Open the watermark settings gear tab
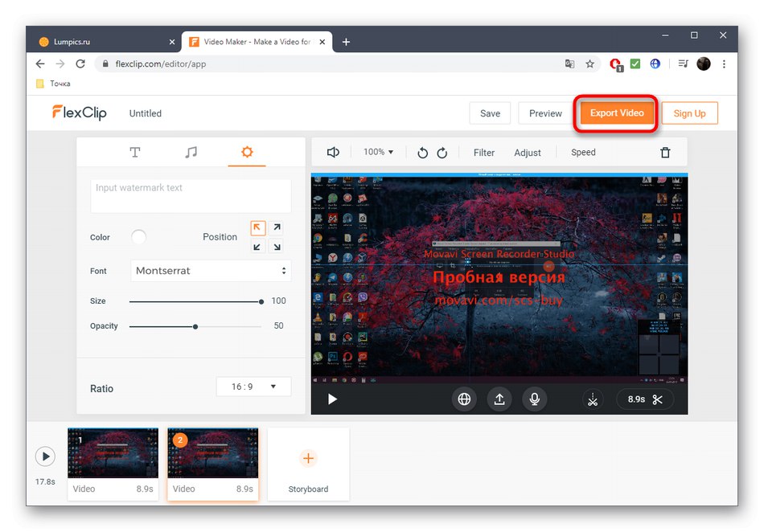This screenshot has width=764, height=532. point(247,152)
